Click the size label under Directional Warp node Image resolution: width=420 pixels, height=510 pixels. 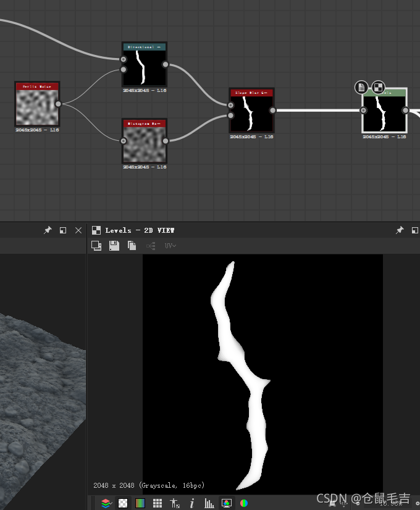click(145, 90)
